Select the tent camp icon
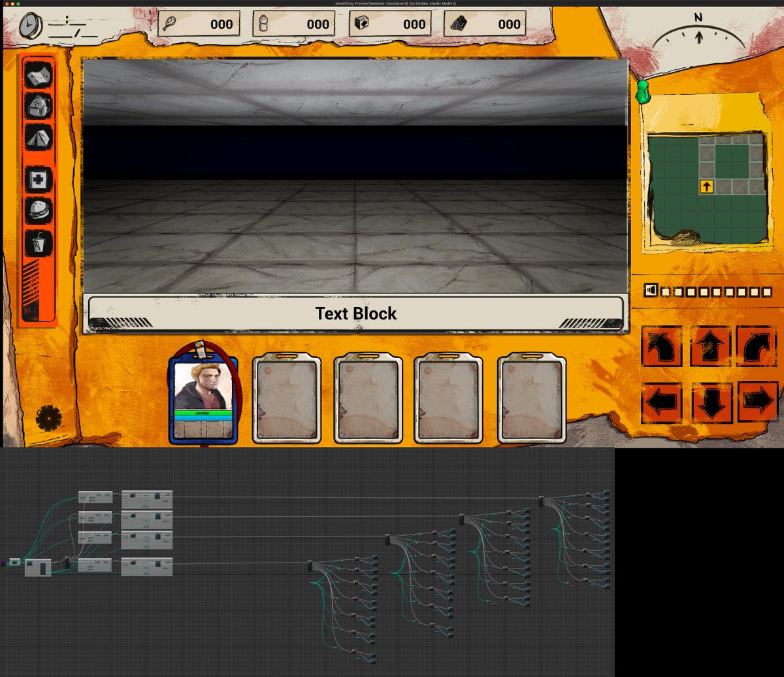Screen dimensions: 784x677 point(39,138)
